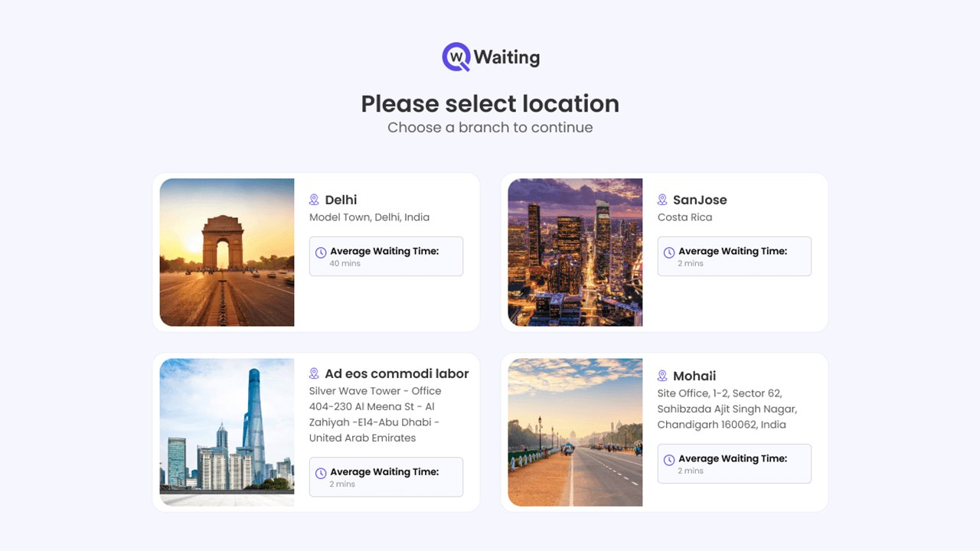The width and height of the screenshot is (980, 551).
Task: Click the Please select location heading
Action: tap(490, 104)
